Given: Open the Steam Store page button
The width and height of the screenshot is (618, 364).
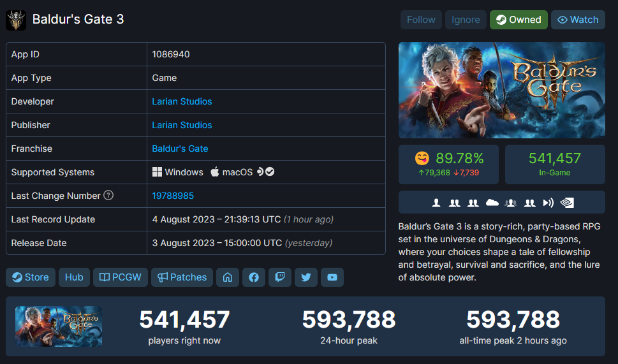Looking at the screenshot, I should [x=31, y=277].
